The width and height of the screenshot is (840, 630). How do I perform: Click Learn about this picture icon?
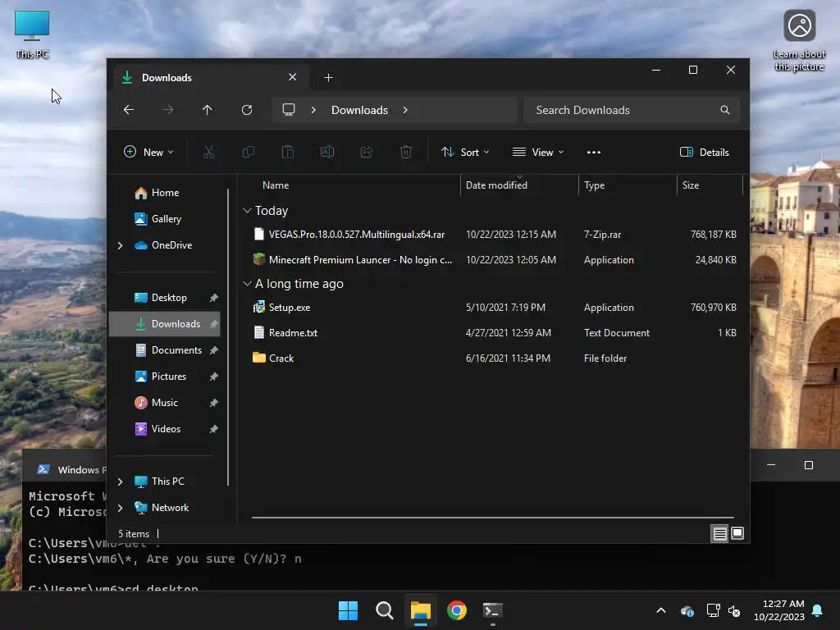799,41
